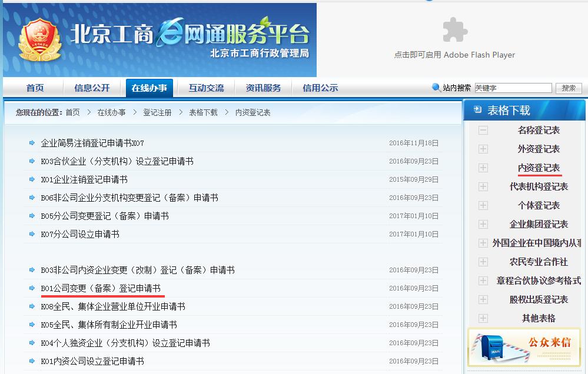This screenshot has height=374, width=588.
Task: Click the arrow icon beside K01内资公司设立登记申请书
Action: (x=31, y=361)
